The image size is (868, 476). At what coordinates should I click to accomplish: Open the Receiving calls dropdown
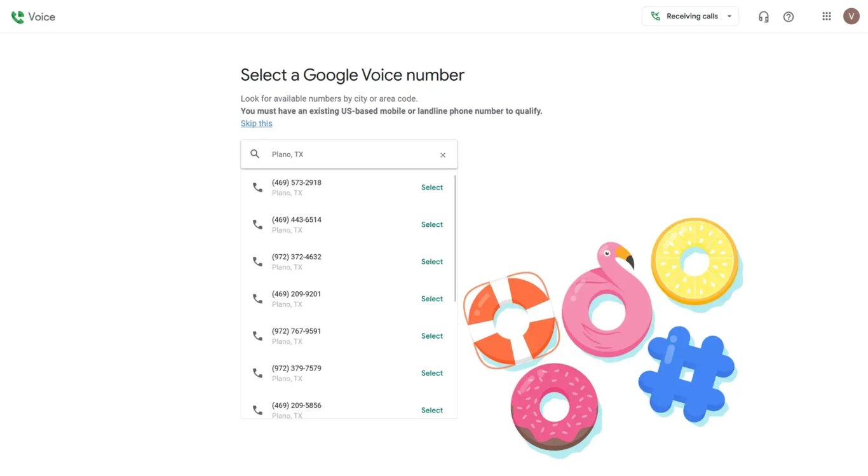click(690, 17)
